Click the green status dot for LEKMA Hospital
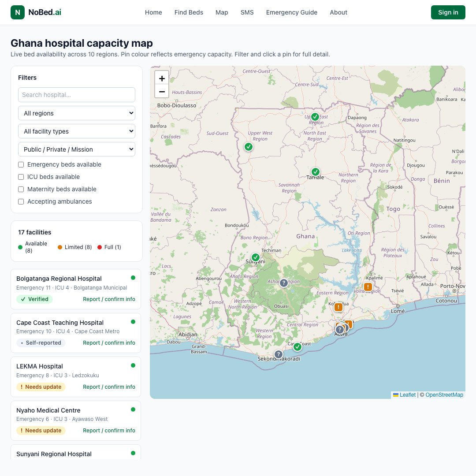The image size is (476, 476). coord(133,365)
